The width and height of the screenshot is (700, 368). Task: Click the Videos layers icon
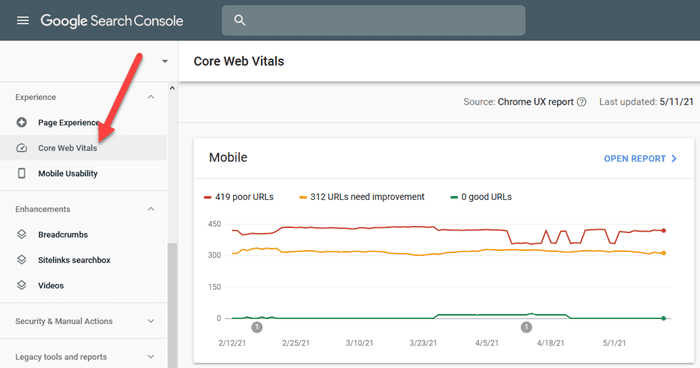click(21, 285)
